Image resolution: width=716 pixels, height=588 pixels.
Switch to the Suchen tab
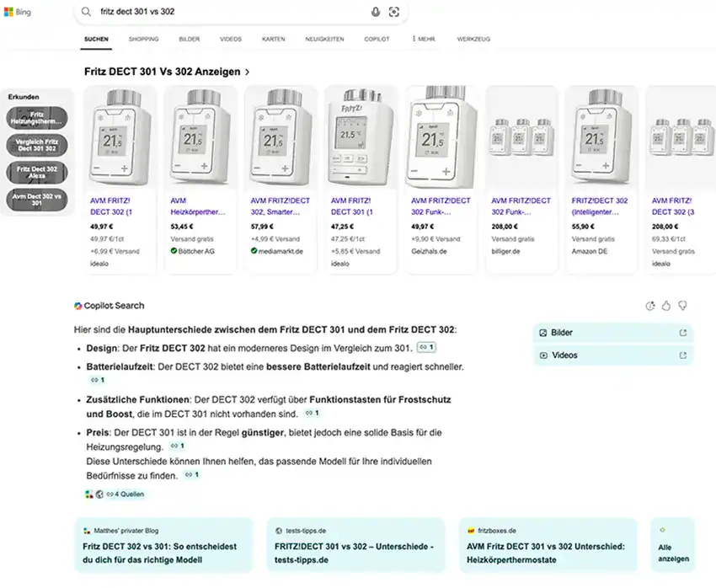(96, 40)
